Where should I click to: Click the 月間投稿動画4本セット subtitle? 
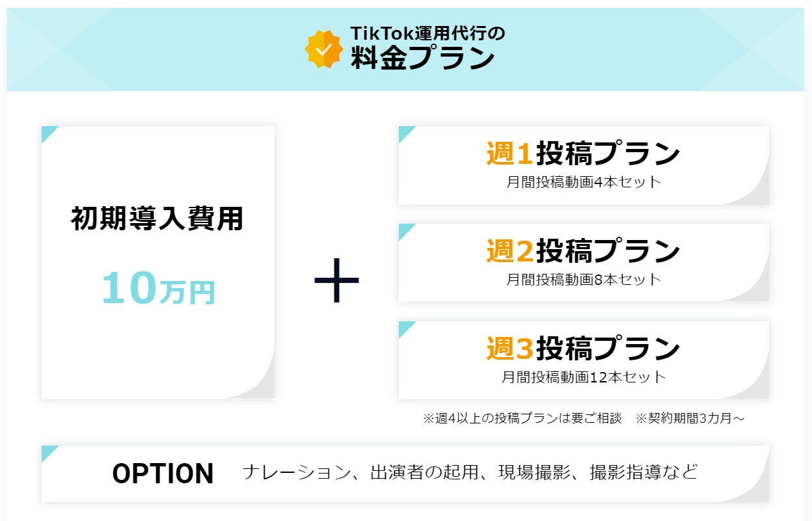point(583,182)
